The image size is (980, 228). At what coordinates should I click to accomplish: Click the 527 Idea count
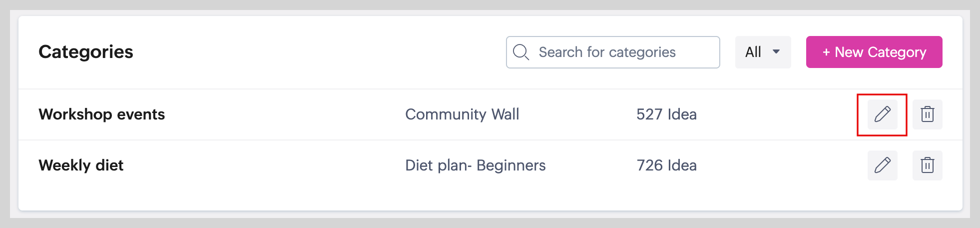click(x=666, y=114)
